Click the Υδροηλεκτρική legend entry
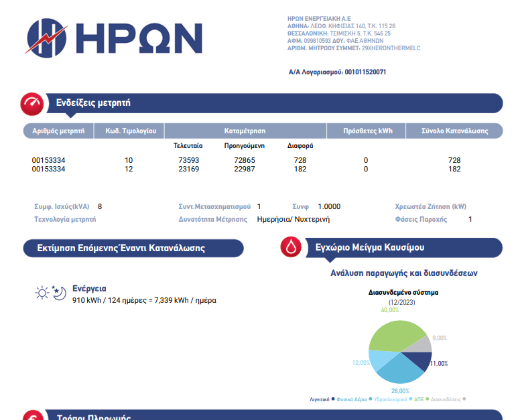Image resolution: width=520 pixels, height=420 pixels. [x=393, y=399]
